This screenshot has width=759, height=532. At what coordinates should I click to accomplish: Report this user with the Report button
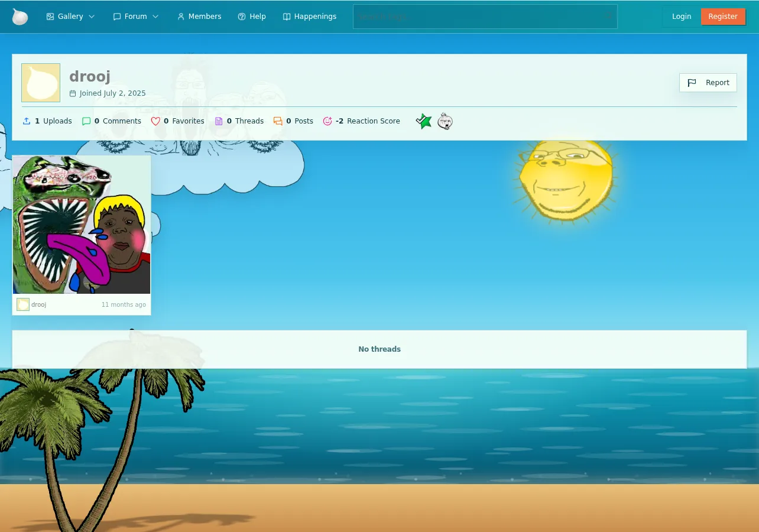(708, 83)
